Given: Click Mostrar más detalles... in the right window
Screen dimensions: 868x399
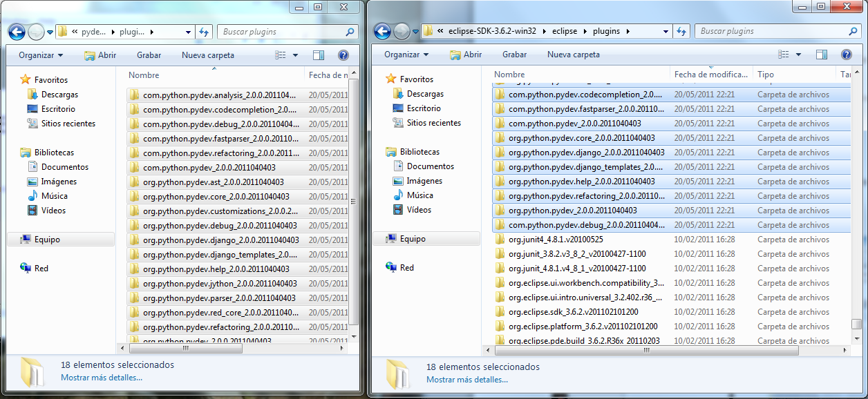Looking at the screenshot, I should tap(467, 380).
